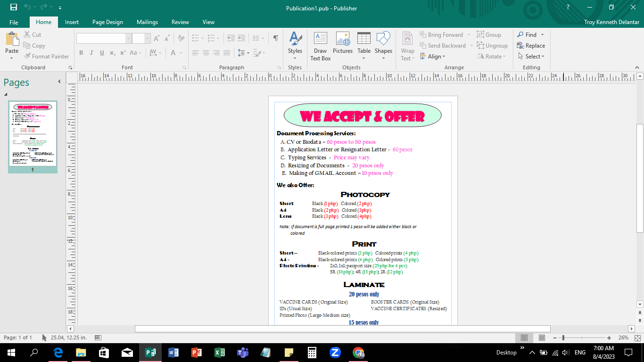Click the Wrap Text icon

407,46
